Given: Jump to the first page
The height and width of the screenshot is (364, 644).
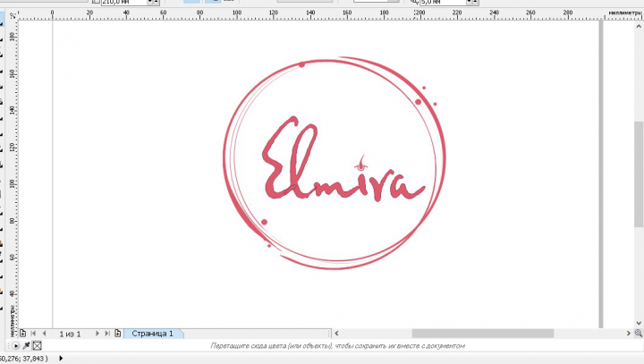Looking at the screenshot, I should pos(33,334).
